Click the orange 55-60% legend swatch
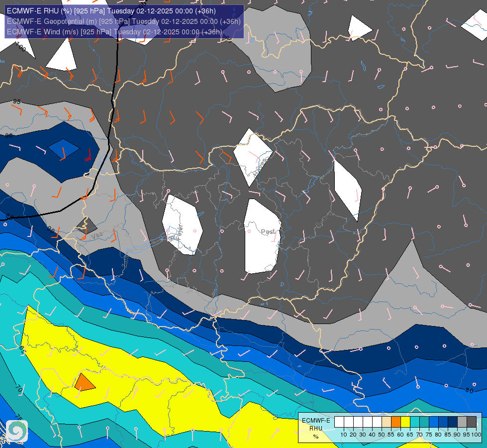This screenshot has height=448, width=487. [x=396, y=422]
